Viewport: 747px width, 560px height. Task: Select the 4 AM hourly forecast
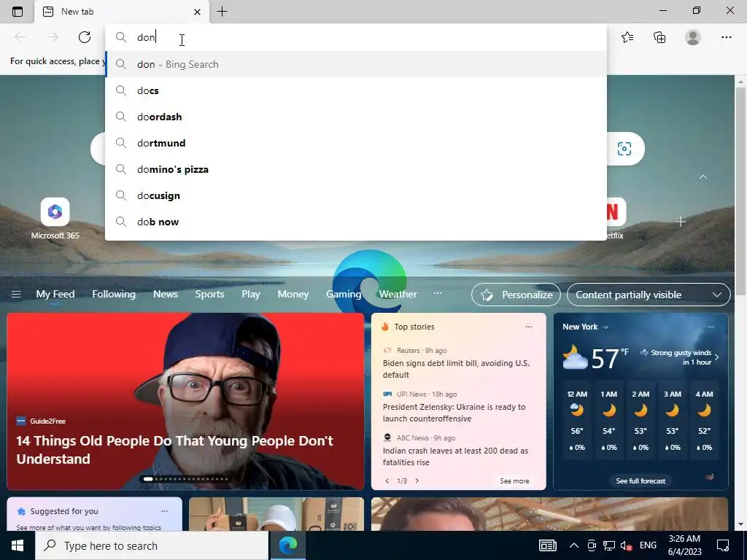704,421
